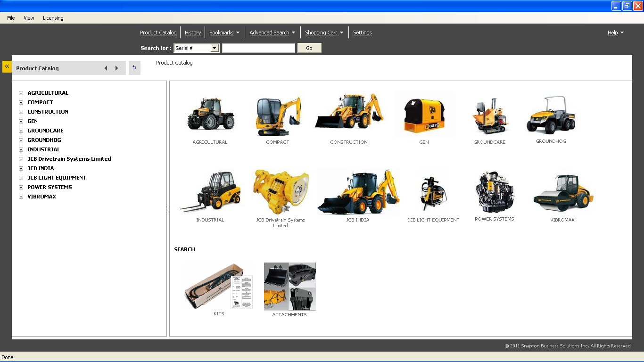
Task: Click the INDUSTRIAL caption under forklift
Action: click(x=210, y=220)
